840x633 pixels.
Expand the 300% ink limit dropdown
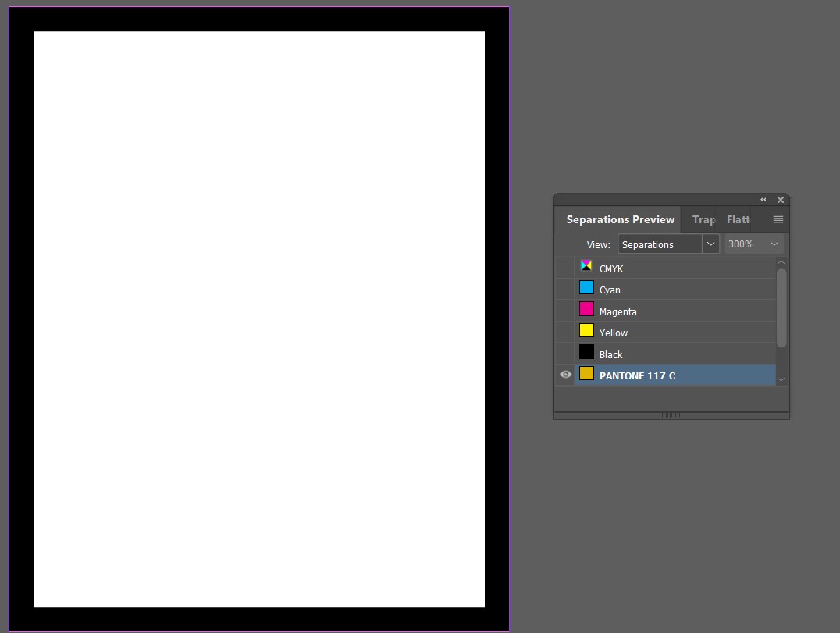(773, 244)
